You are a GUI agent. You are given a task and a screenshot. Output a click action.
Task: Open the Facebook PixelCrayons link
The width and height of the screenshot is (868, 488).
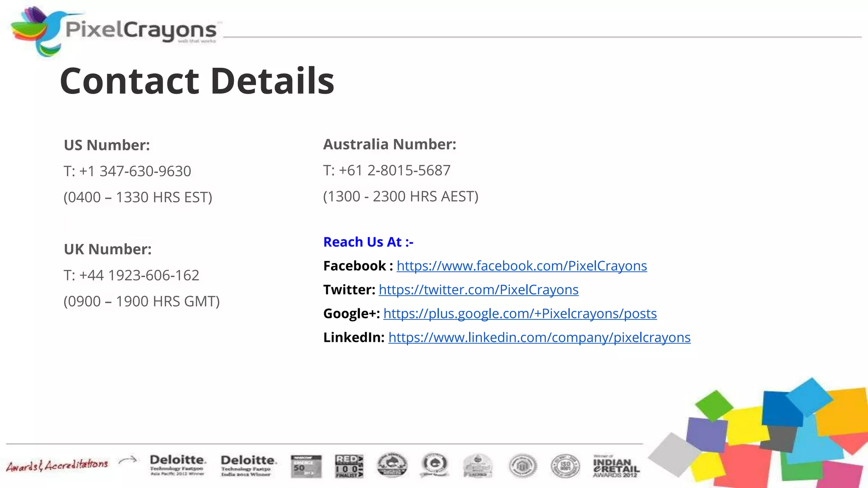click(521, 266)
